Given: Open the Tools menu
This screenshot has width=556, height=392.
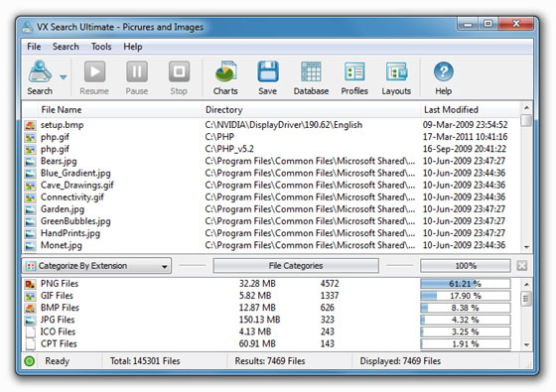Looking at the screenshot, I should 101,47.
